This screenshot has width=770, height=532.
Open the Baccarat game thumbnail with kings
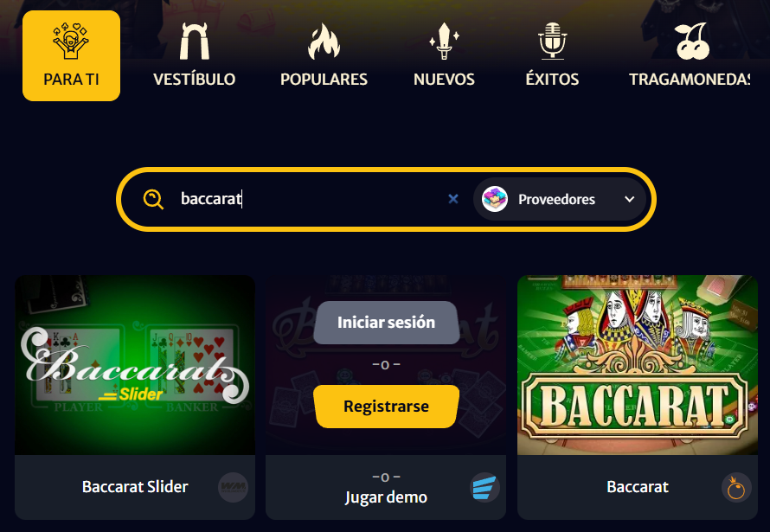pos(638,365)
